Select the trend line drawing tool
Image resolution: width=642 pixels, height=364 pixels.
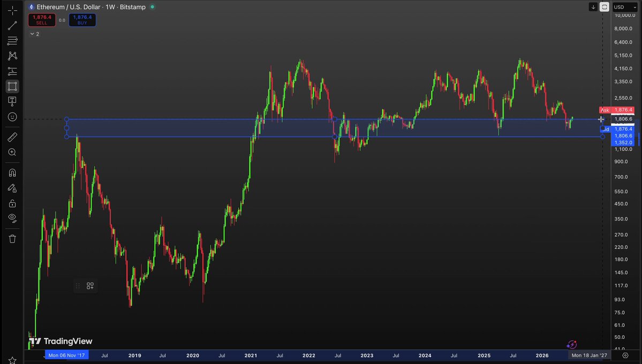point(12,26)
